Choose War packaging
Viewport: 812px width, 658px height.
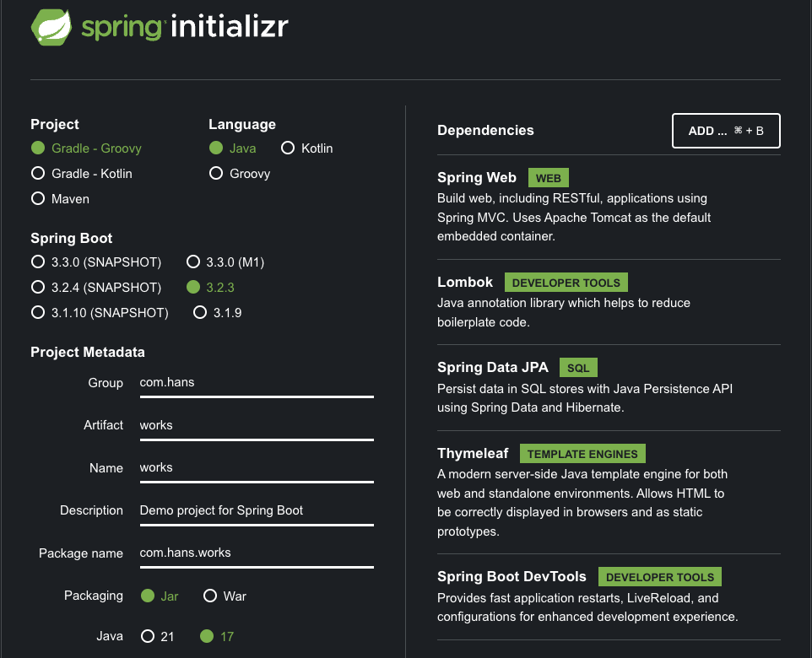point(225,596)
